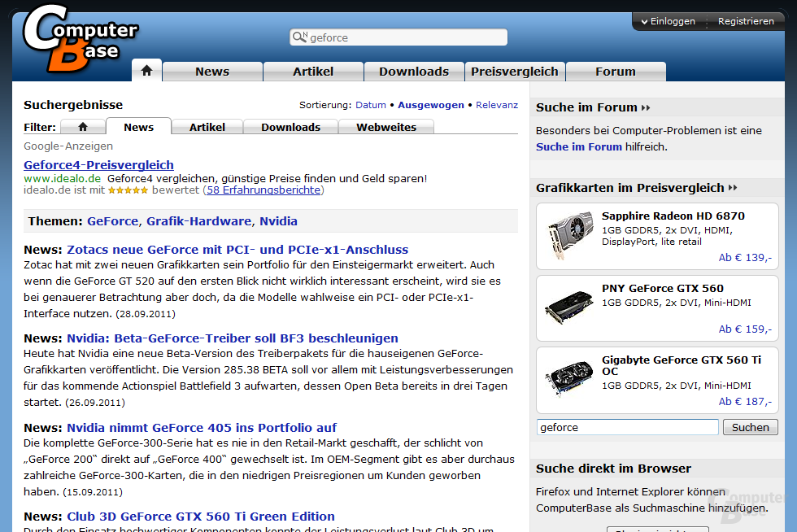This screenshot has height=532, width=797.
Task: Sort results by Ausgewogen
Action: [430, 105]
